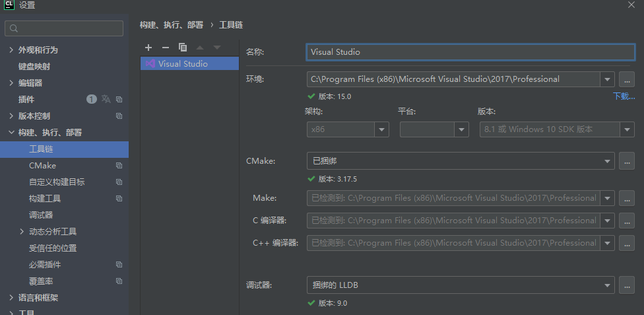The width and height of the screenshot is (644, 315).
Task: Click the 构建、执行、部署 breadcrumb
Action: coord(172,25)
